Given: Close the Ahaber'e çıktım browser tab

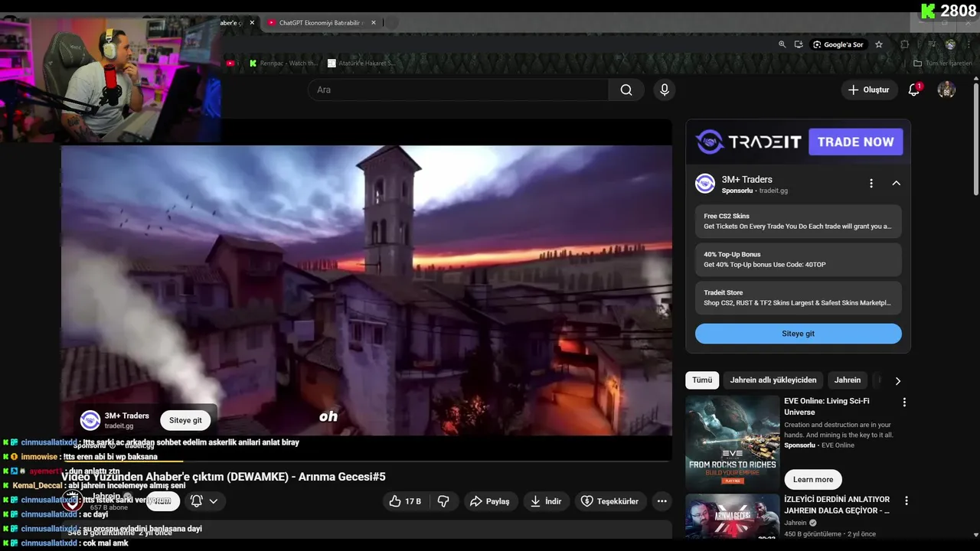Looking at the screenshot, I should tap(252, 23).
